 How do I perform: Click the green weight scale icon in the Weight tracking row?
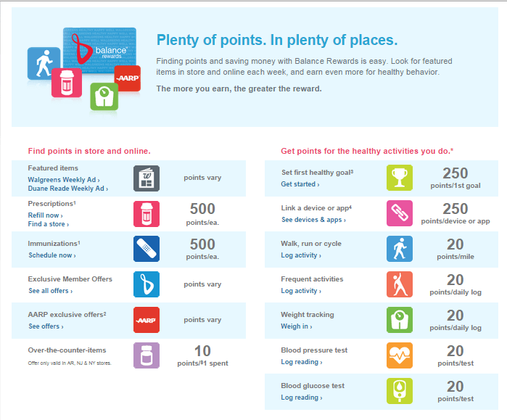pos(400,320)
